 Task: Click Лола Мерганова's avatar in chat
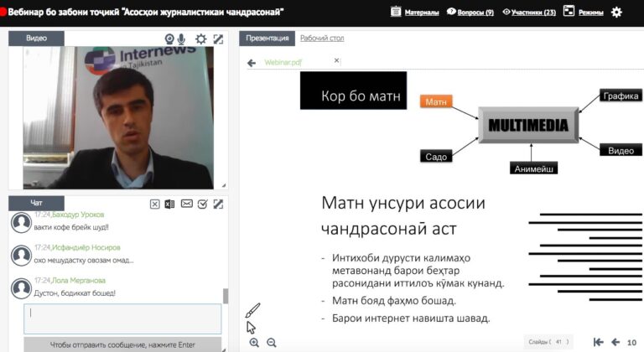click(x=21, y=288)
